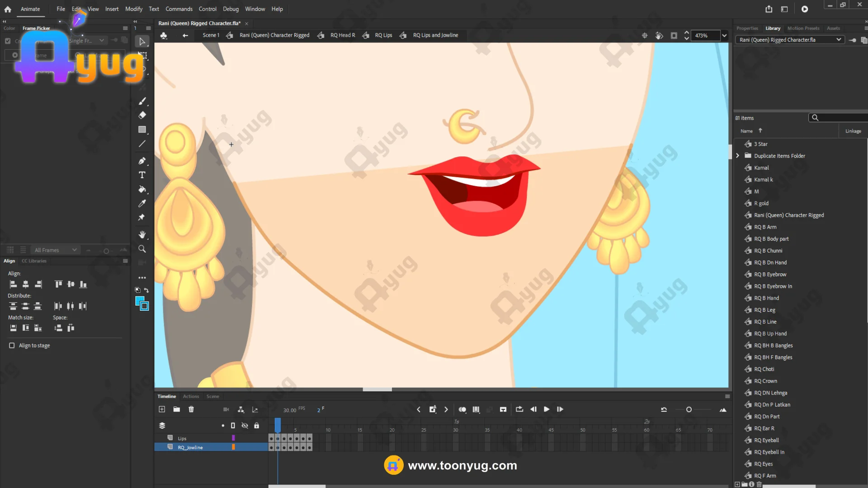Delete the selected timeline layer
Screen dimensions: 868x488
click(191, 409)
